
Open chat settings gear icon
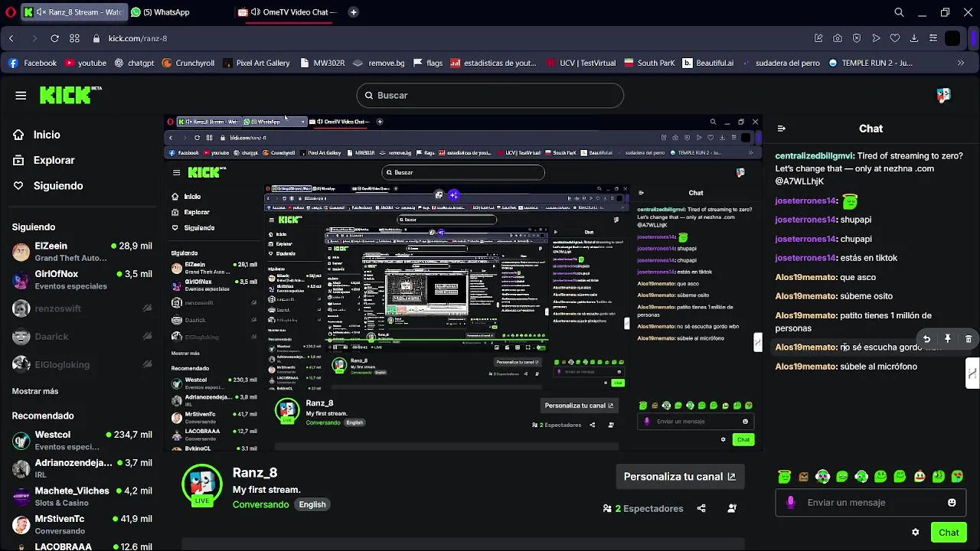click(915, 533)
